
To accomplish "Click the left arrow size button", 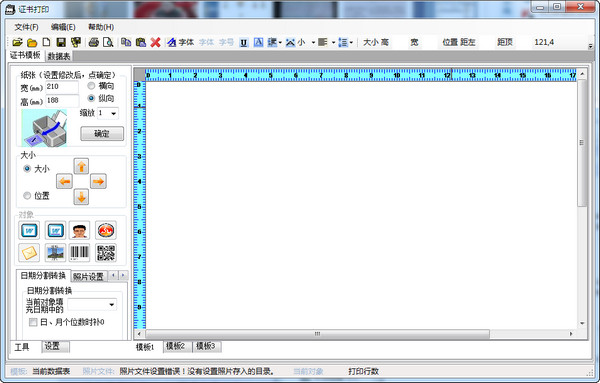I will click(64, 181).
